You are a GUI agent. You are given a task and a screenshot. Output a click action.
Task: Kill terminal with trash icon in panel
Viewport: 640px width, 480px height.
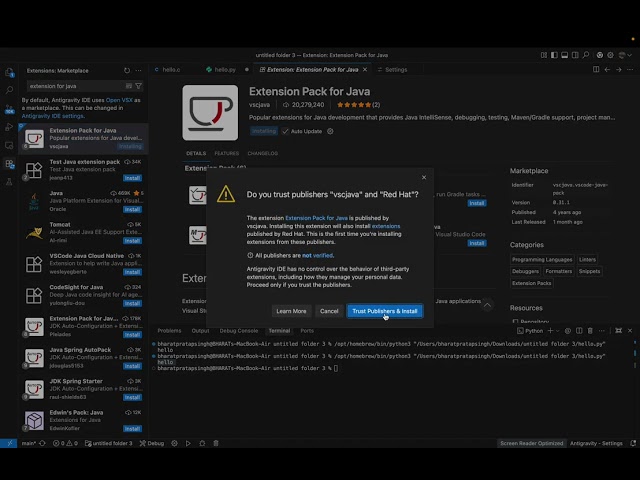tap(590, 331)
